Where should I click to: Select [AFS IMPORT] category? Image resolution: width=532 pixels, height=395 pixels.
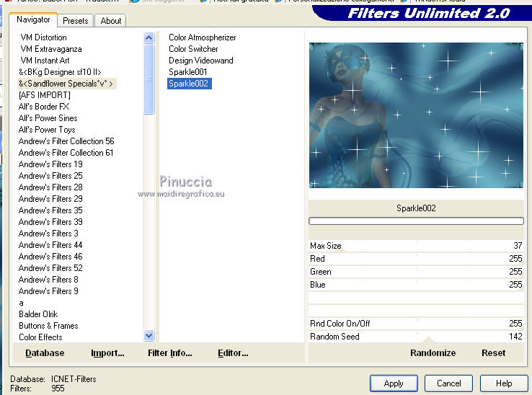[x=45, y=95]
